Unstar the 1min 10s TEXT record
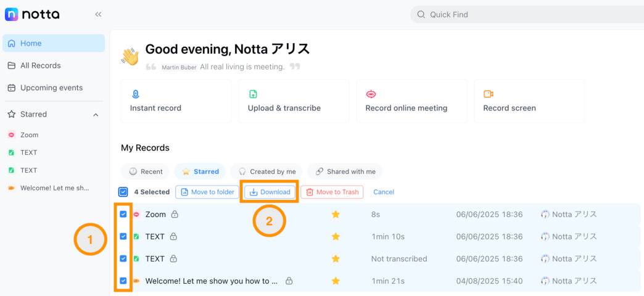Viewport: 644px width, 296px height. tap(336, 236)
